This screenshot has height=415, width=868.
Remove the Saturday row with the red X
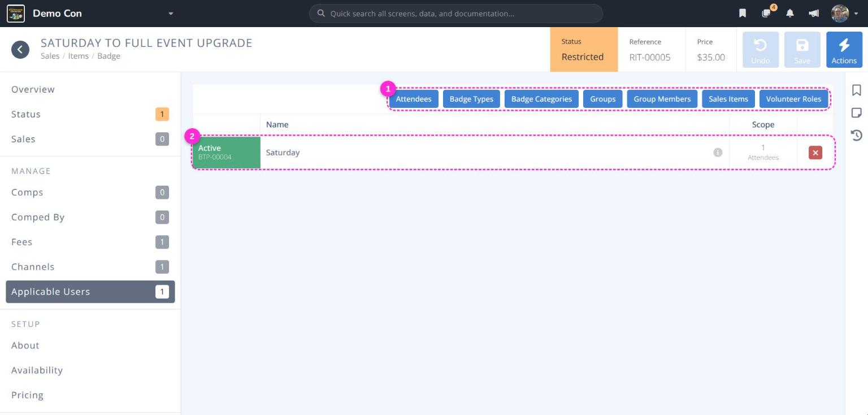[815, 152]
